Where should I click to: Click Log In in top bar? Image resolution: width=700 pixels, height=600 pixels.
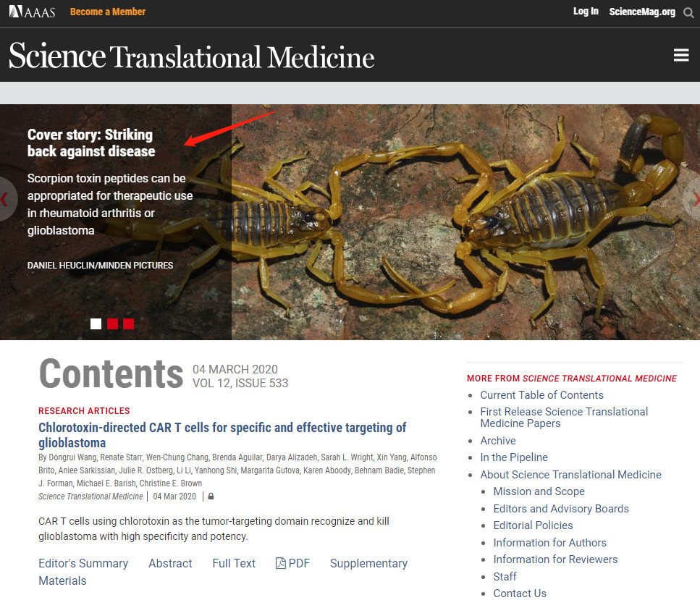click(586, 12)
